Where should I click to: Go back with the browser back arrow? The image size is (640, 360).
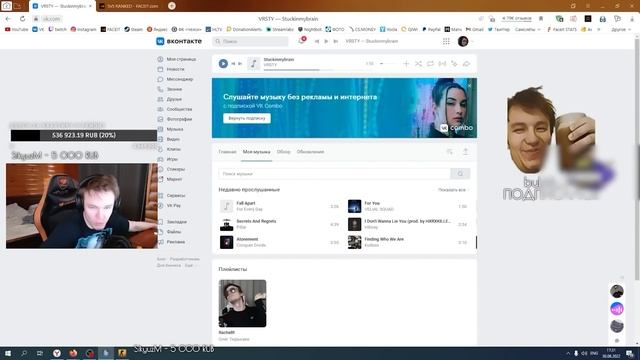tap(8, 19)
